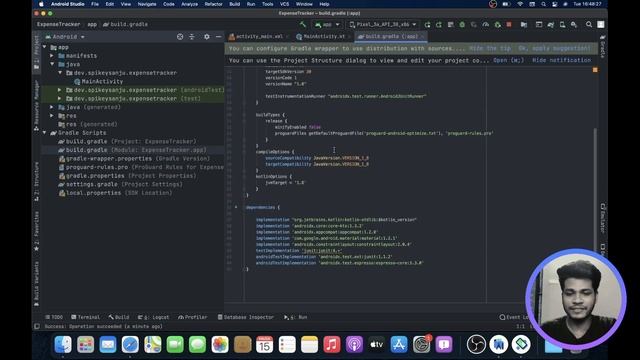The image size is (640, 360).
Task: Click the Hide the tip link
Action: coord(490,48)
